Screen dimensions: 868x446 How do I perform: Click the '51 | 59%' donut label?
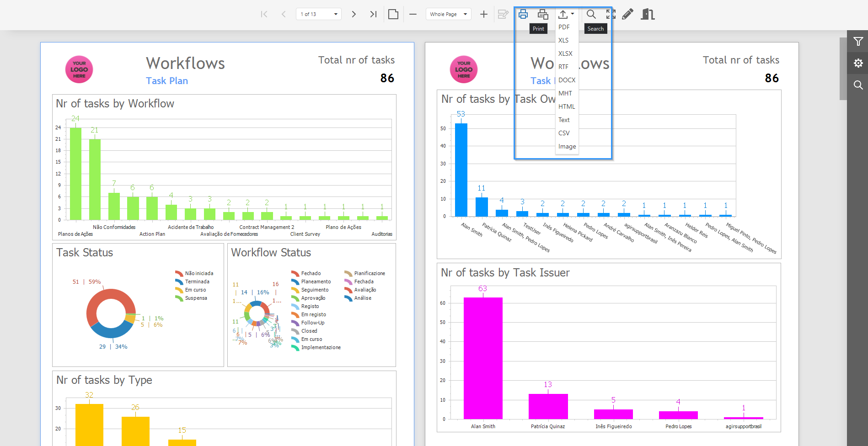86,282
